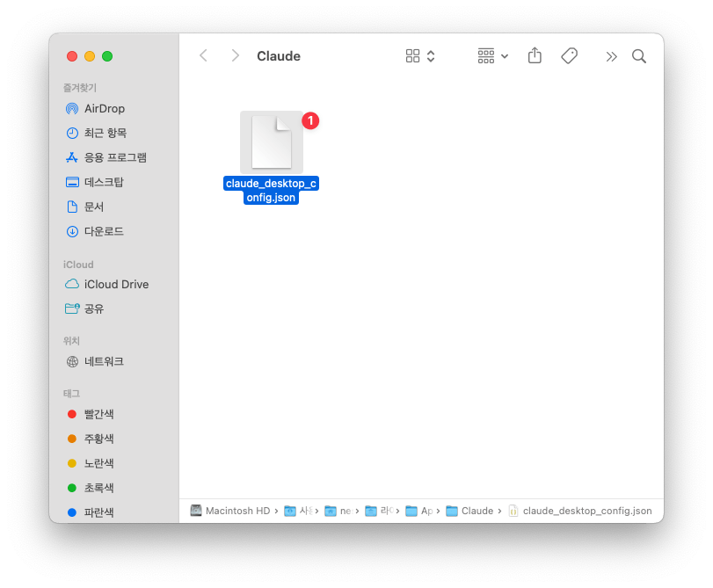Switch to icon grid view
713x588 pixels.
click(x=412, y=56)
